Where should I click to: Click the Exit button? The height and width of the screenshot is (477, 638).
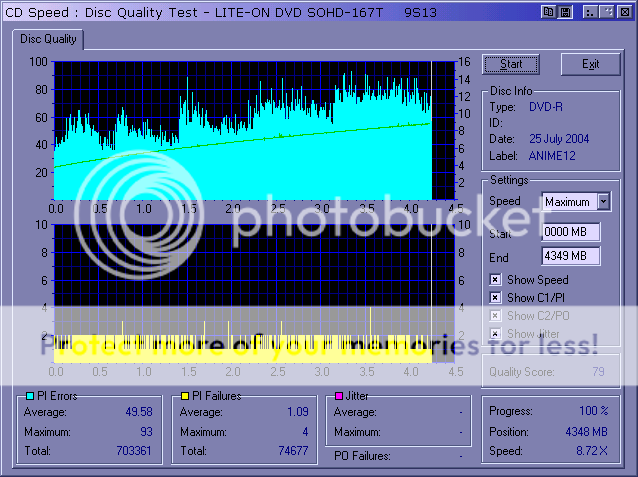[x=590, y=64]
